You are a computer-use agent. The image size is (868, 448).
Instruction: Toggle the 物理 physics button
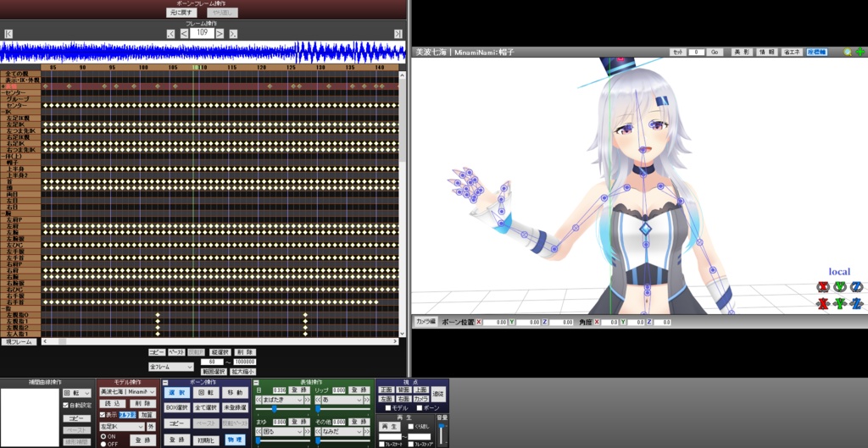coord(236,440)
